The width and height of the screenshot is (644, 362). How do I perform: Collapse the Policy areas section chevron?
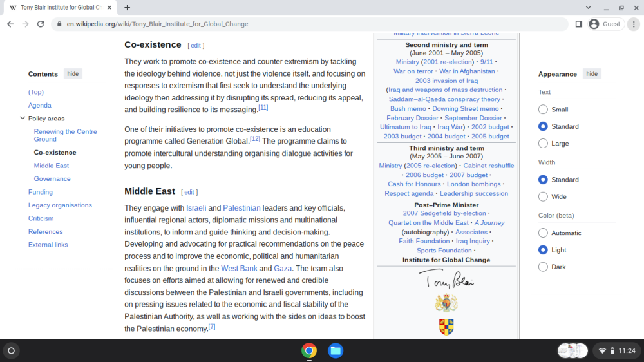pyautogui.click(x=22, y=118)
